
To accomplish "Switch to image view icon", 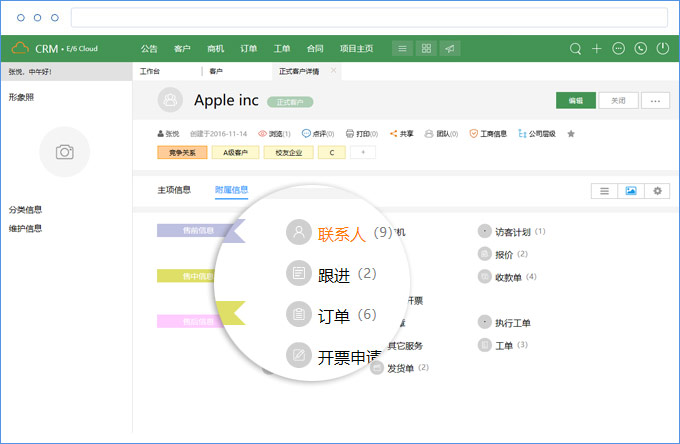I will 630,190.
